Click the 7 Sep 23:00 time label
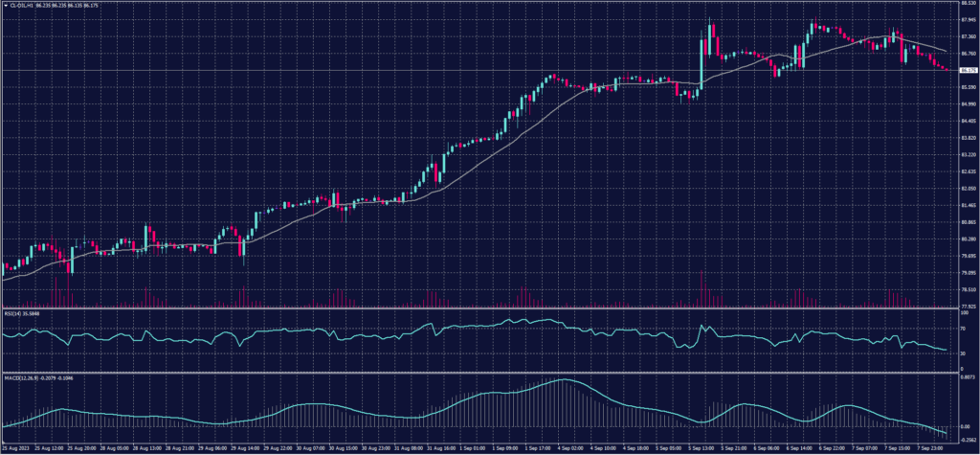Screen dimensions: 980x455 pyautogui.click(x=930, y=448)
